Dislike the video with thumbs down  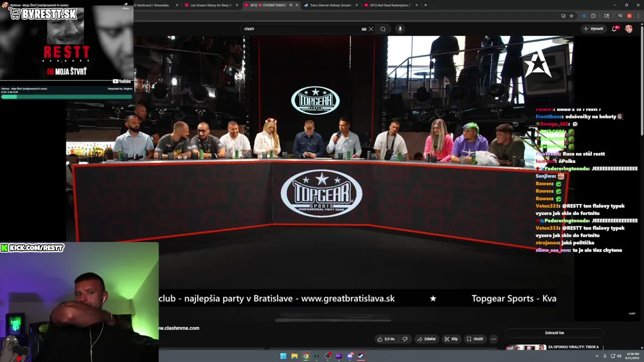pos(405,339)
